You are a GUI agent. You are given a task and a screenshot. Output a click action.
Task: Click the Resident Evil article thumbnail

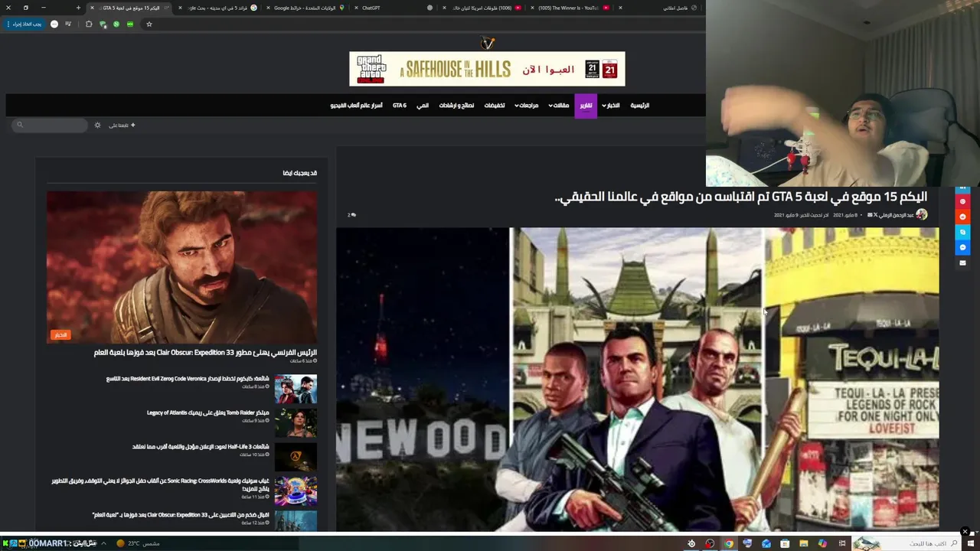point(296,389)
